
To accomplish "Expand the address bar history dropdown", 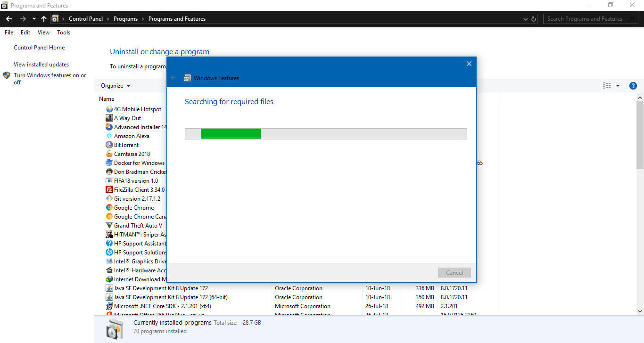I will tap(526, 19).
